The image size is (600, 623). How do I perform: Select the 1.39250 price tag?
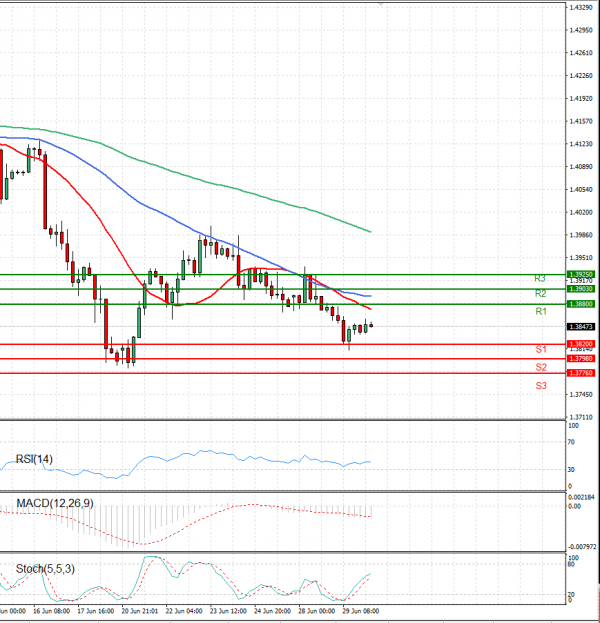(581, 275)
